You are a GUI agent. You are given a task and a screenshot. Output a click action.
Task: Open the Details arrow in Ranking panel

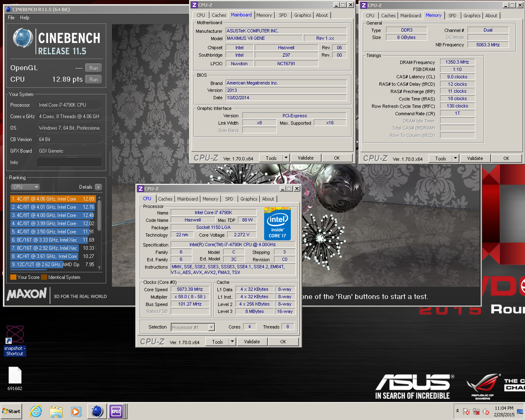[98, 187]
